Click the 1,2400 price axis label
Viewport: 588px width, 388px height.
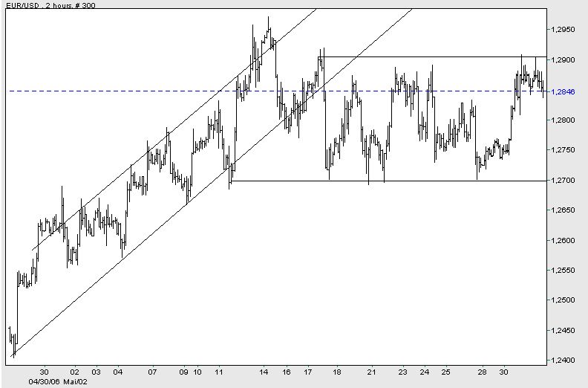click(564, 360)
